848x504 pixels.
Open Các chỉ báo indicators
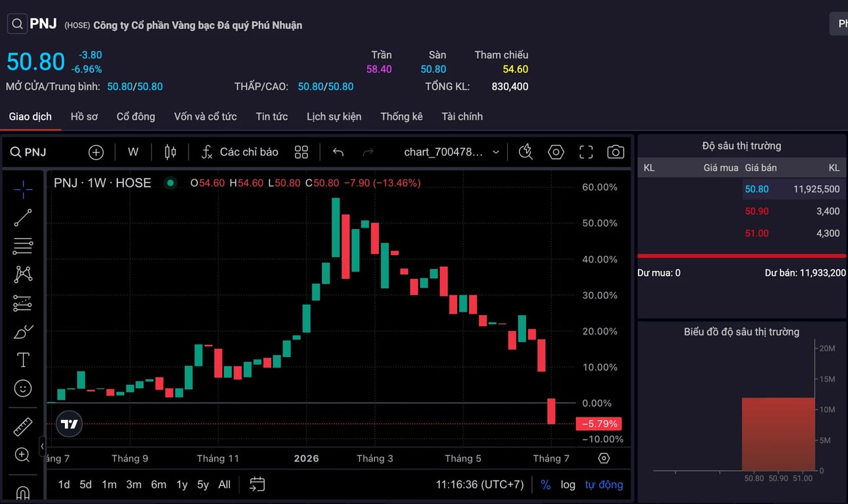(x=240, y=152)
